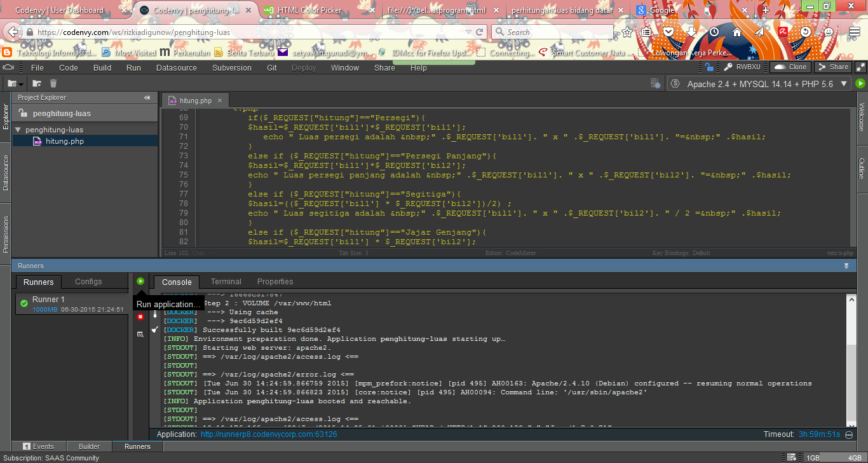The width and height of the screenshot is (868, 463).
Task: Clean the console output with broom icon
Action: click(154, 329)
